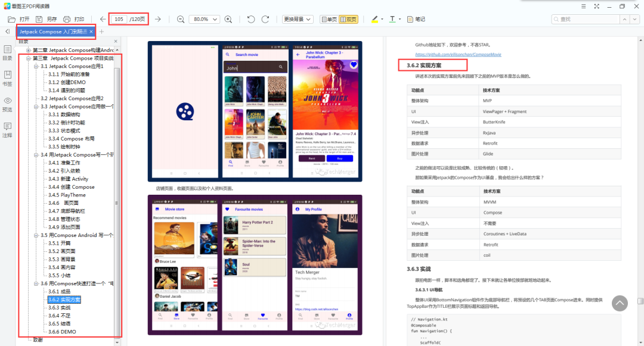Viewport: 644px width, 346px height.
Task: Select 3.6.2 实现方案 highlighted entry
Action: click(64, 300)
